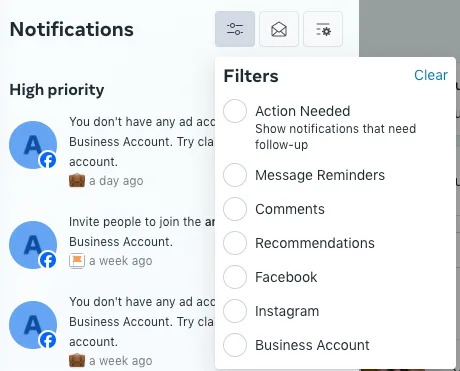Select the Message Reminders filter radio
460x371 pixels.
tap(235, 175)
